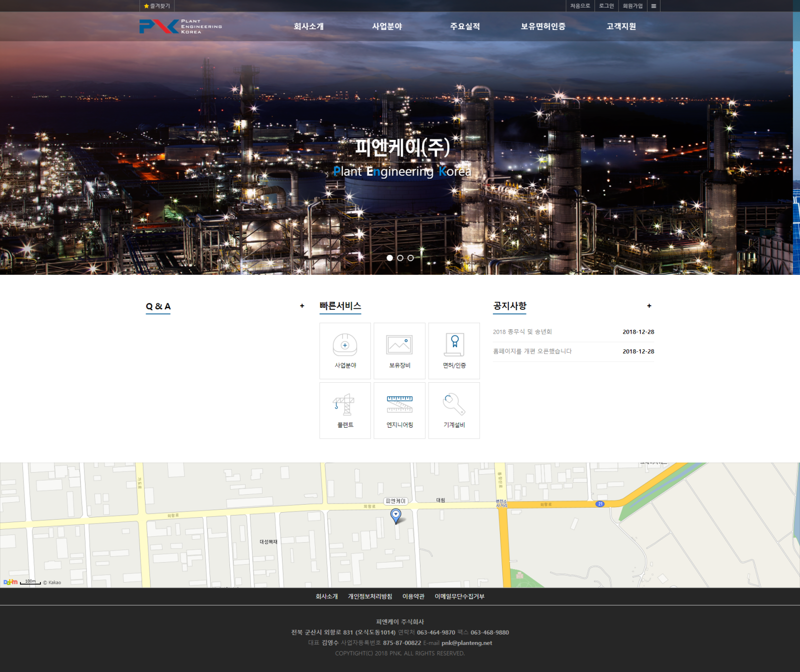Click the 개인정보처리방침 footer link
Screen dimensions: 800x672
370,597
